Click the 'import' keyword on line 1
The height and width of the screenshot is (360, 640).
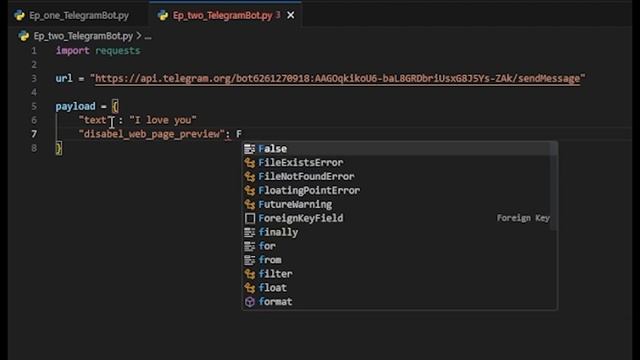pyautogui.click(x=73, y=51)
